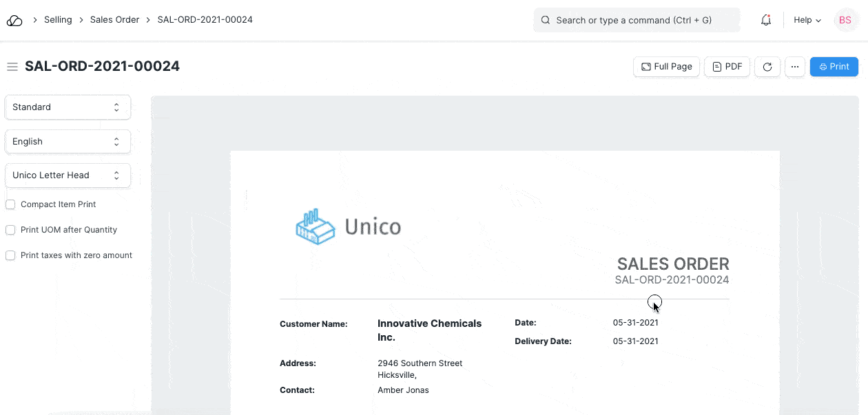868x415 pixels.
Task: Check Print UOM after Quantity
Action: tap(10, 230)
